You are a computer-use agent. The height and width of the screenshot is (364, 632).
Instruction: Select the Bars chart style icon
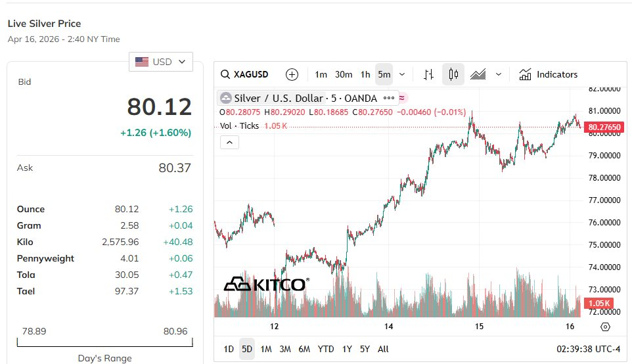(x=428, y=74)
